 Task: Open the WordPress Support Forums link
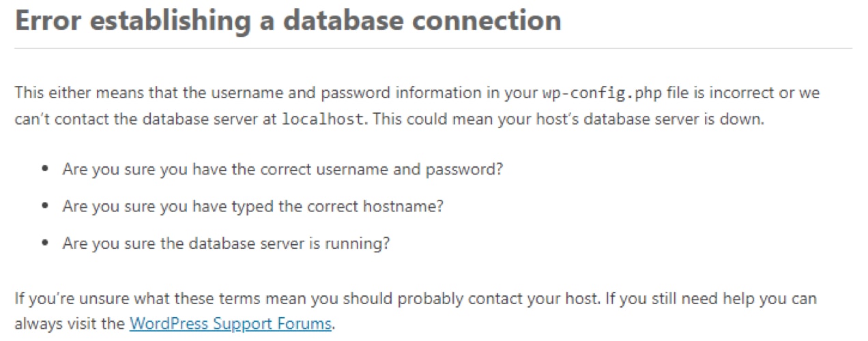[231, 323]
